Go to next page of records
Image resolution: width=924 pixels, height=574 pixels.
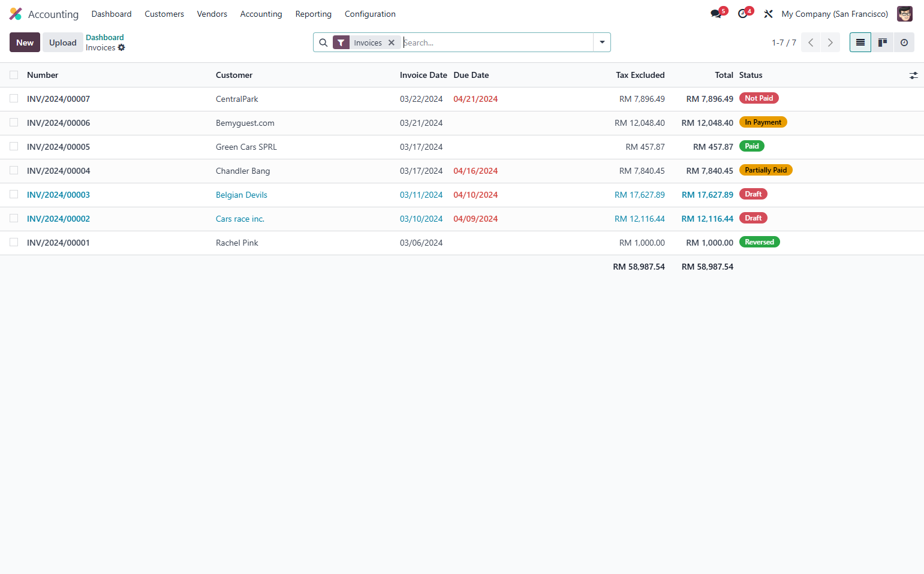click(x=830, y=43)
